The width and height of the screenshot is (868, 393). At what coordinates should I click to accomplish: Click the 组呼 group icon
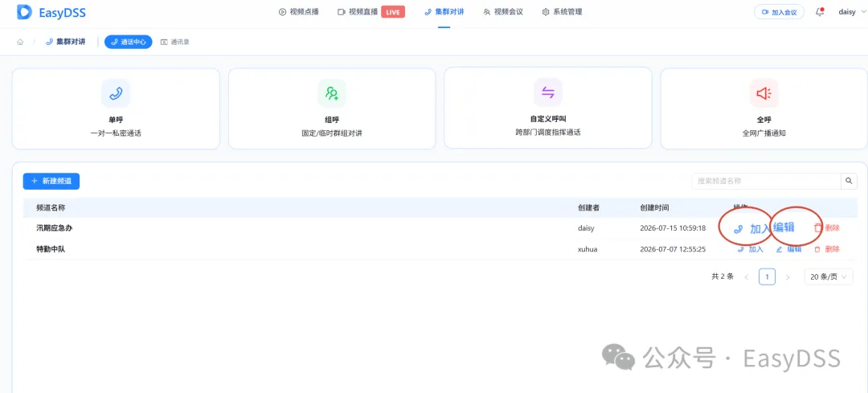coord(332,93)
